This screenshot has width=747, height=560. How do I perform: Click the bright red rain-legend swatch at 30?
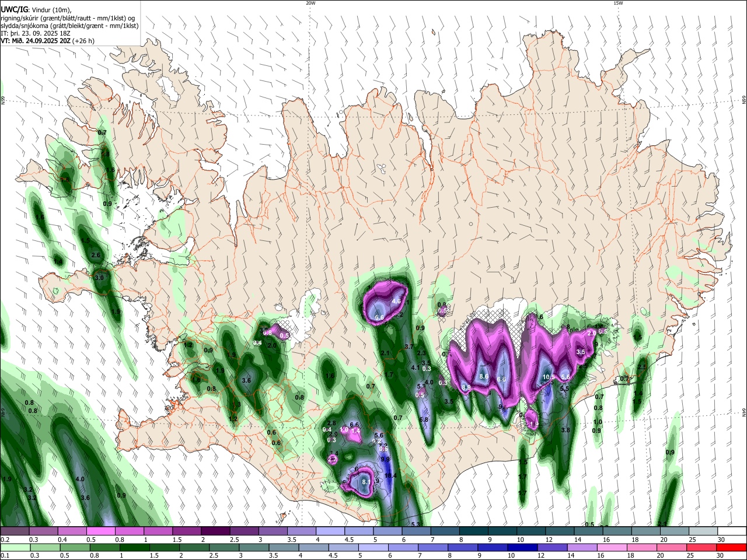click(x=731, y=547)
